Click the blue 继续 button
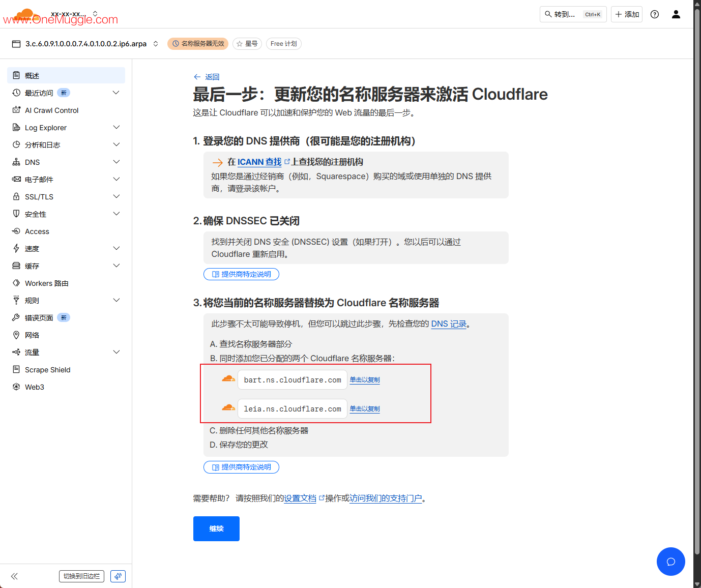Image resolution: width=701 pixels, height=588 pixels. pos(216,528)
